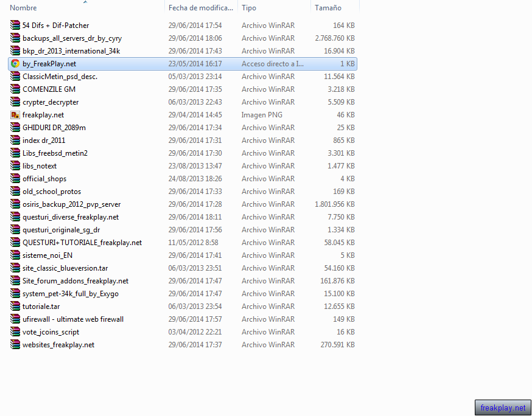
Task: Click the 2.768.760 KB size value
Action: [335, 38]
